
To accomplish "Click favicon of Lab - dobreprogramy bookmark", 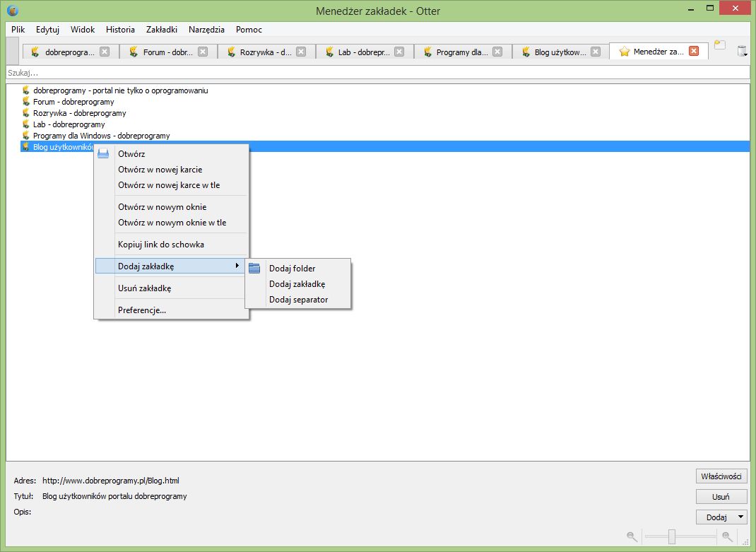I will coord(26,124).
